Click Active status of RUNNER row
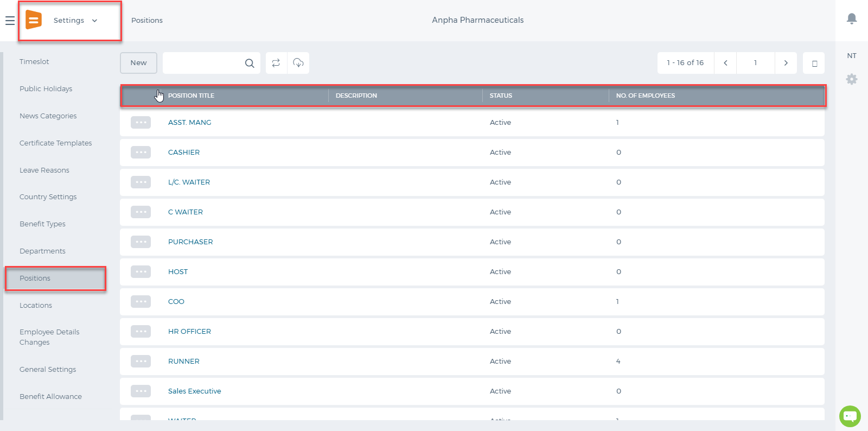The image size is (868, 431). [x=500, y=362]
